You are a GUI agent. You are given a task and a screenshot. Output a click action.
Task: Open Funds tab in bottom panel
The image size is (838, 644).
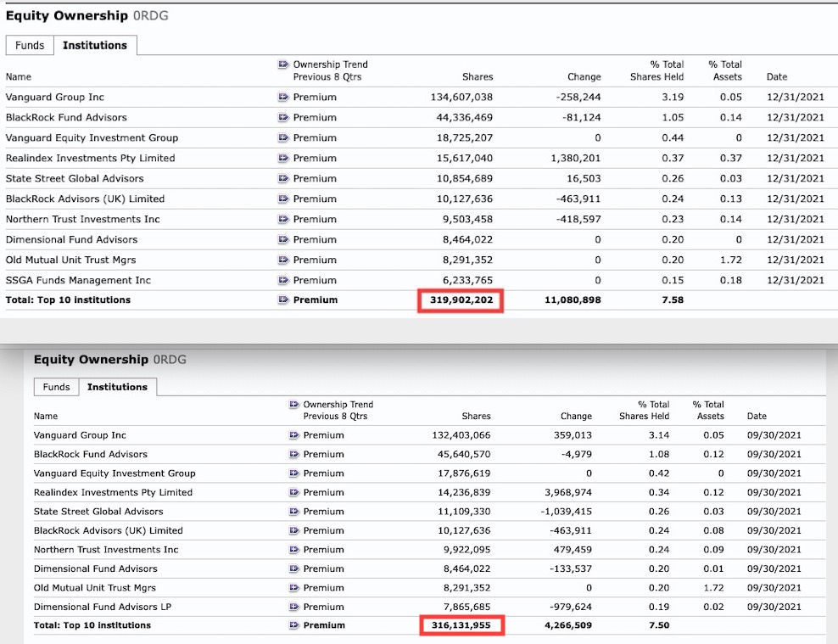tap(56, 387)
